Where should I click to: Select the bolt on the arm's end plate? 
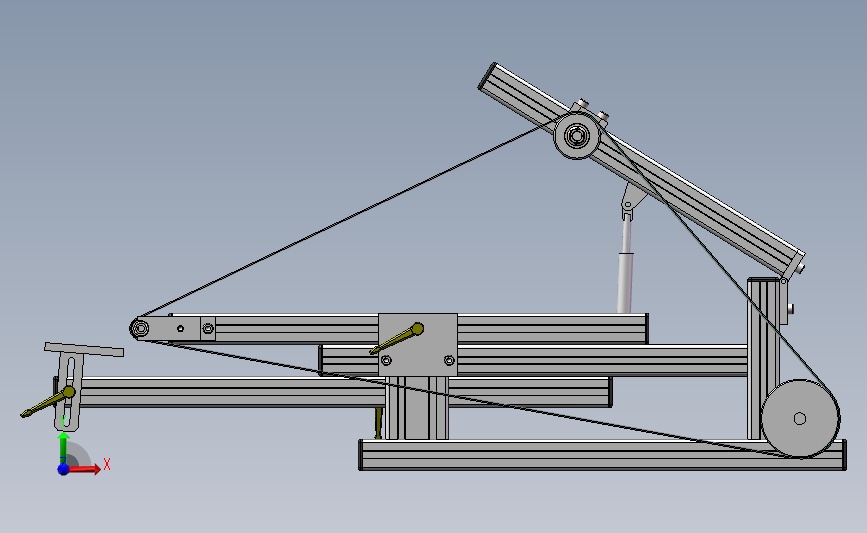pyautogui.click(x=208, y=328)
